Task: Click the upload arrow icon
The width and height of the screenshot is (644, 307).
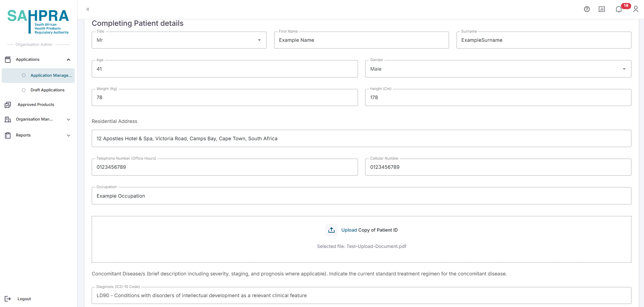Action: (331, 230)
